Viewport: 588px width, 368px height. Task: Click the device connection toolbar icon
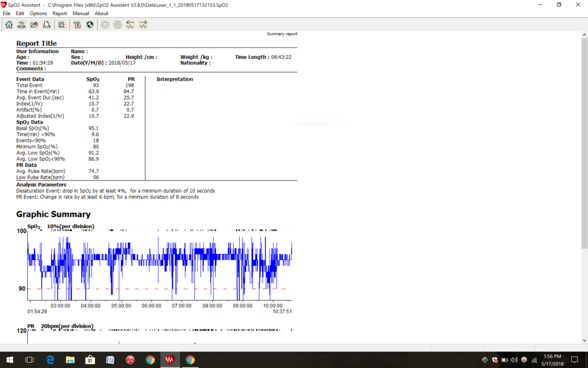(x=22, y=25)
